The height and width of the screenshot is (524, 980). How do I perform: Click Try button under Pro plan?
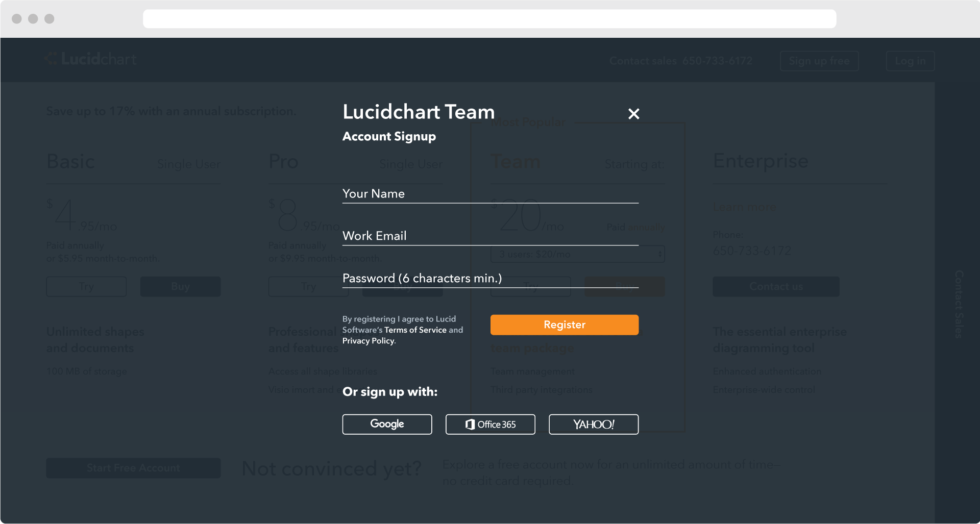click(308, 287)
